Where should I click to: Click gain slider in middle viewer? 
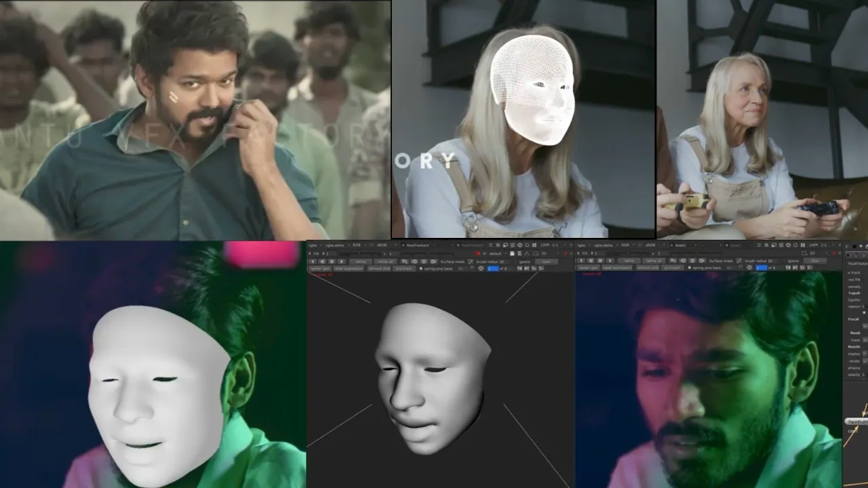click(x=359, y=253)
